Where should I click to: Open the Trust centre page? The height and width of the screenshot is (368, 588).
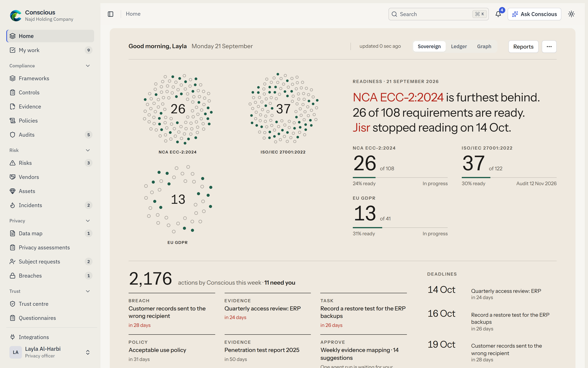(50, 304)
